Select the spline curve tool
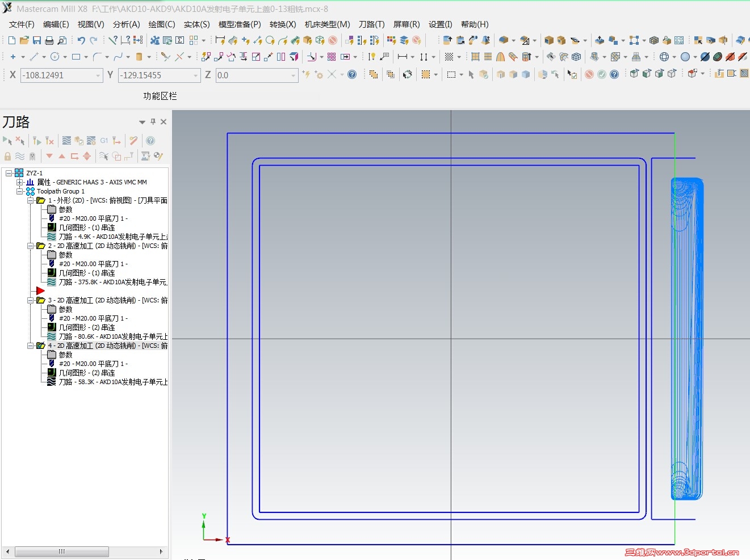 click(x=118, y=57)
